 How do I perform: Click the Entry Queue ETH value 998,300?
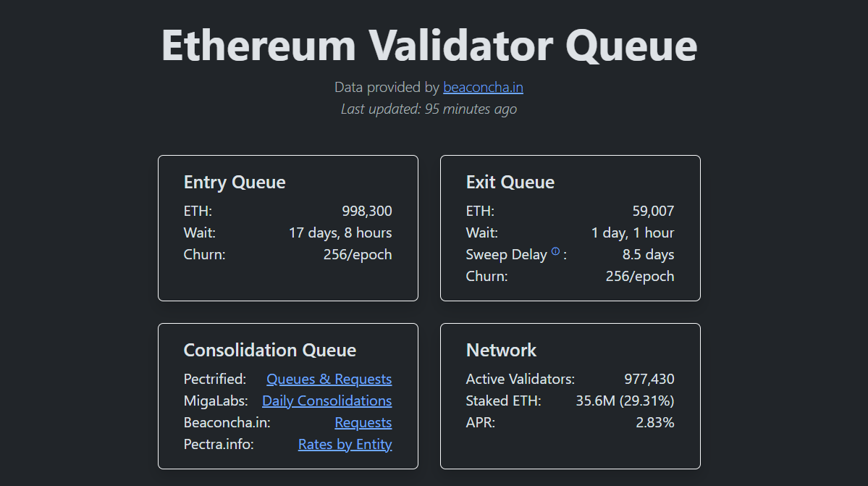pyautogui.click(x=367, y=211)
